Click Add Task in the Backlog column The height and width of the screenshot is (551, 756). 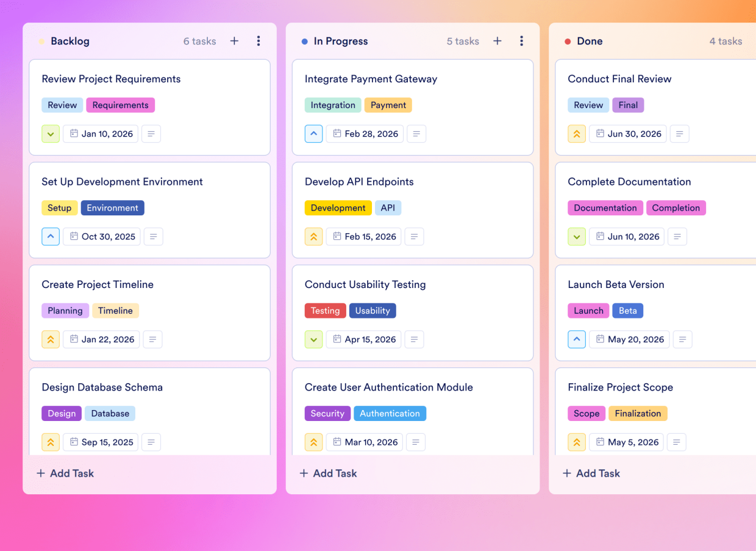[x=65, y=473]
